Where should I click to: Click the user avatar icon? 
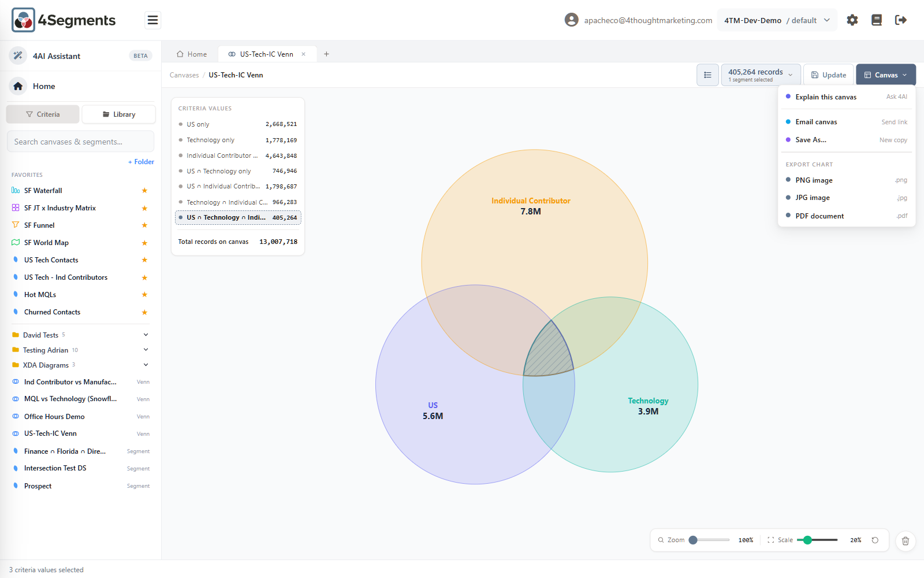pyautogui.click(x=571, y=20)
